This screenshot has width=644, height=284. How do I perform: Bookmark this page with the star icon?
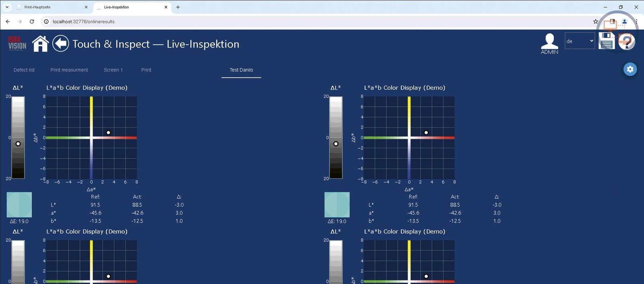596,21
